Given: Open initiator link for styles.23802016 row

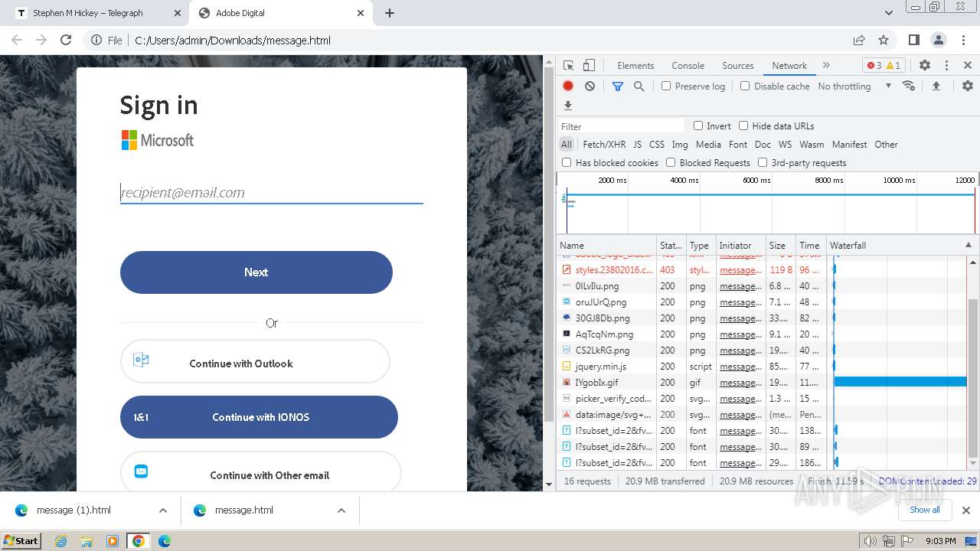Looking at the screenshot, I should pos(740,270).
